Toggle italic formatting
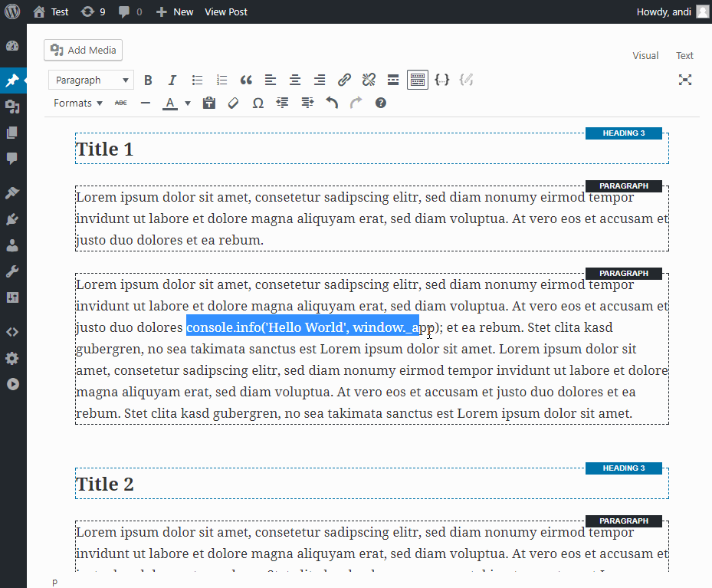Screen dimensions: 712x588 tap(172, 80)
